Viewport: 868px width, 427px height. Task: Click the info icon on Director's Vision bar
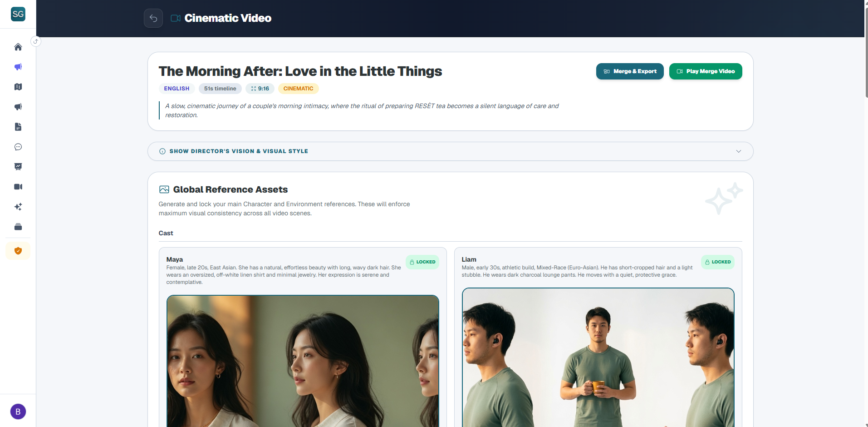pyautogui.click(x=162, y=151)
